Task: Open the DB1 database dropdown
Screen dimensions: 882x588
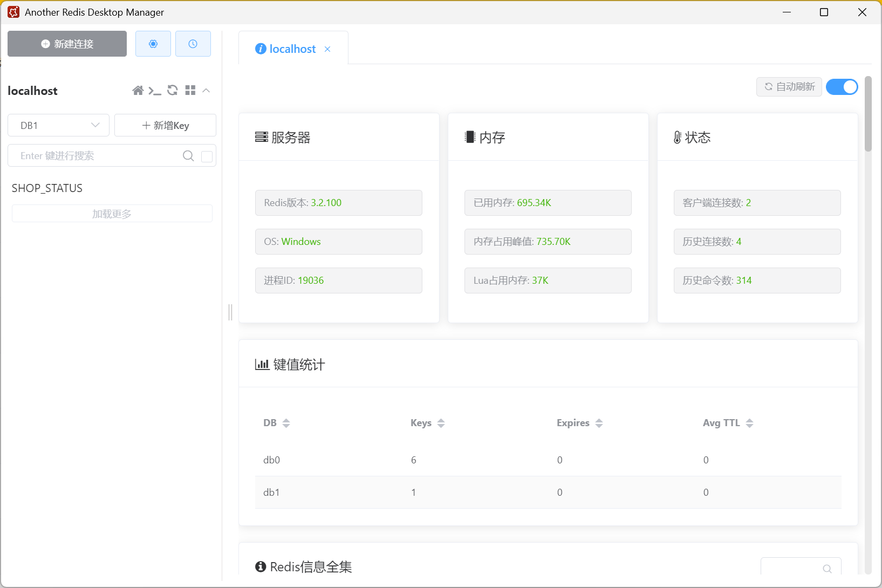Action: (x=58, y=125)
